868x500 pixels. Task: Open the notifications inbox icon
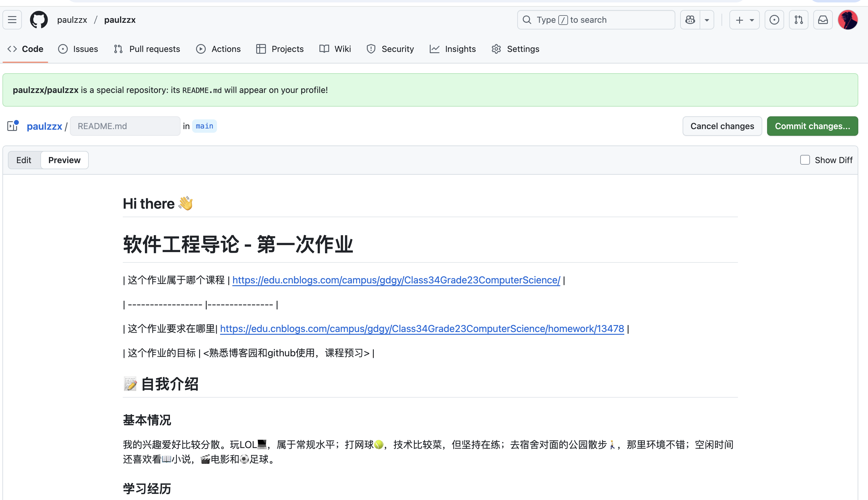[x=823, y=19]
